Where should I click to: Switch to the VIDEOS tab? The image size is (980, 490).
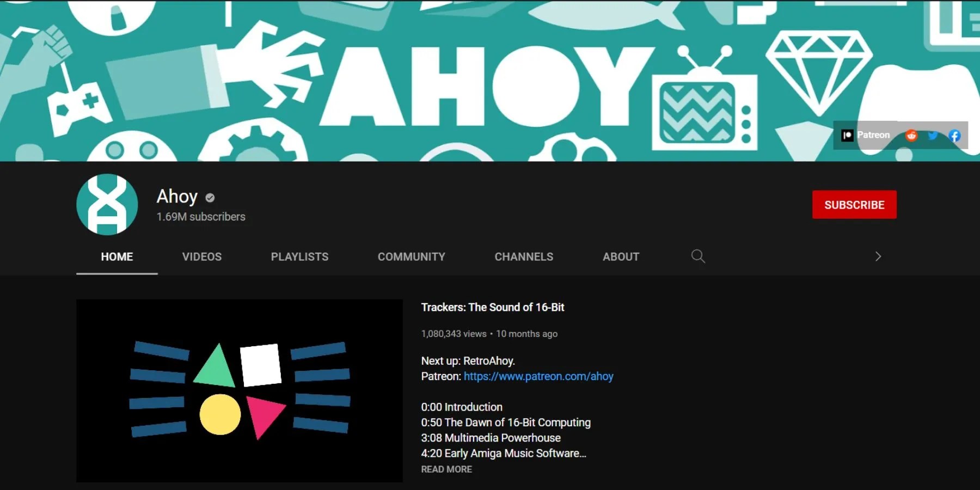pos(202,256)
